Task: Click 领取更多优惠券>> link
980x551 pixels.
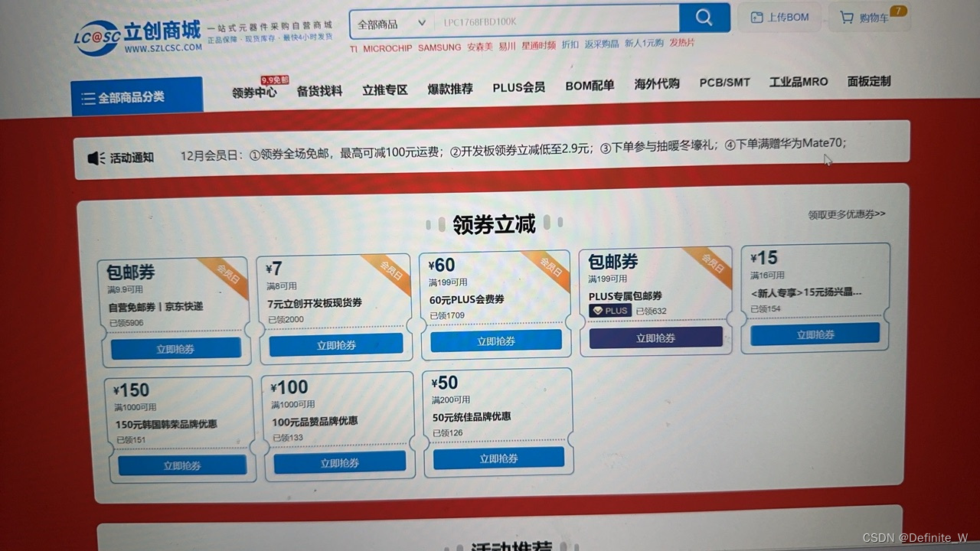Action: click(847, 214)
